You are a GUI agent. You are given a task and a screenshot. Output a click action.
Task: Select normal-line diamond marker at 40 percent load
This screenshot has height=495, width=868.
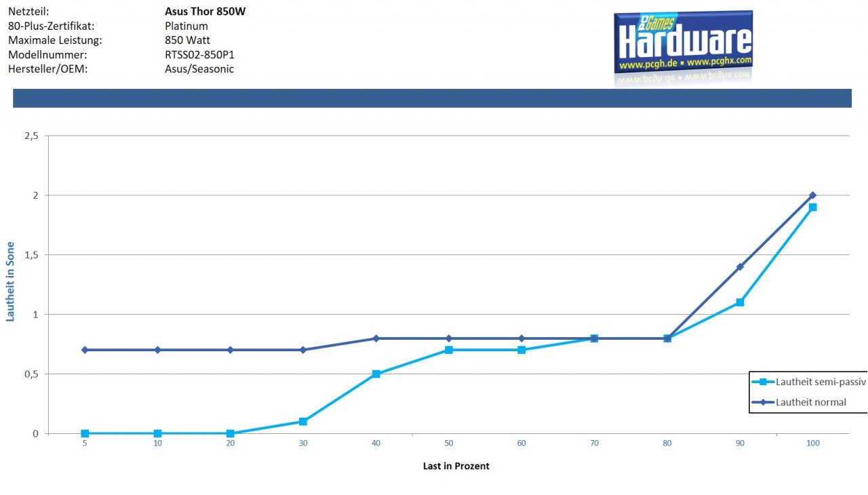(376, 338)
